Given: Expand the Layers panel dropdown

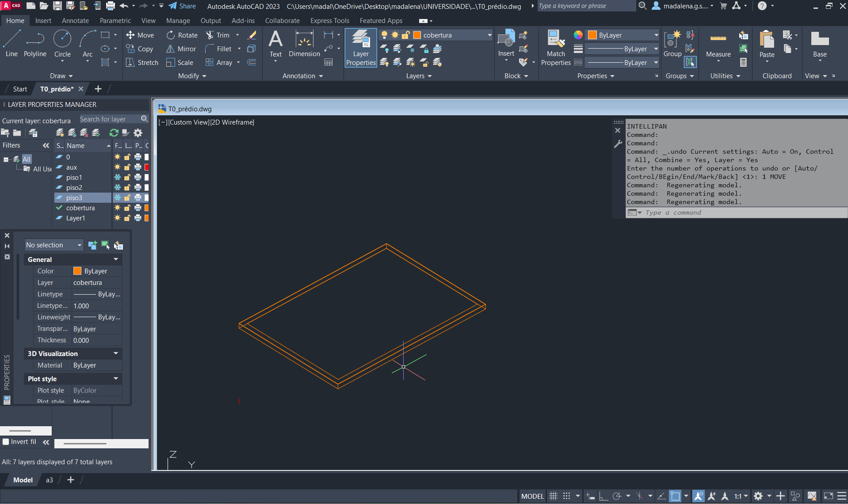Looking at the screenshot, I should [419, 76].
